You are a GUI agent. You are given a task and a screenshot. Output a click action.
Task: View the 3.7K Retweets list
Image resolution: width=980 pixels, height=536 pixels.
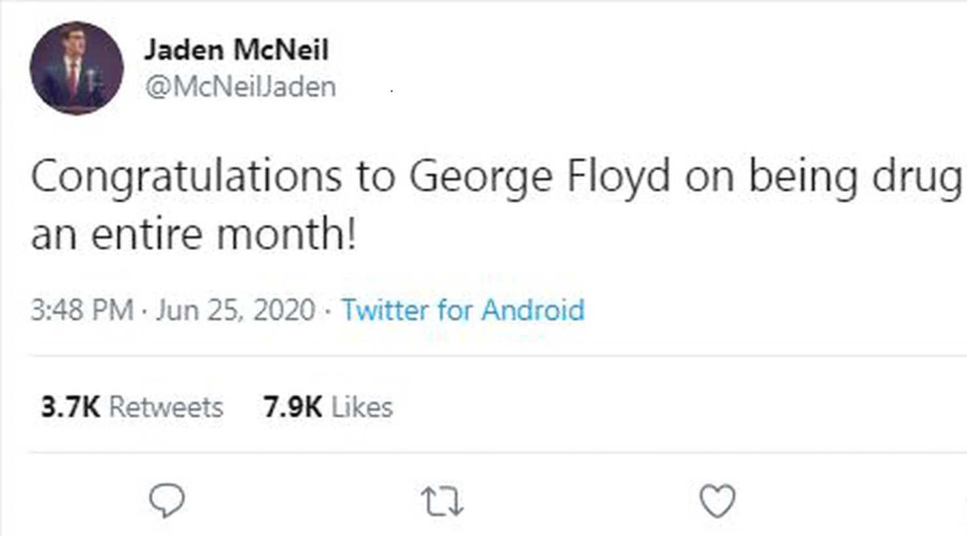[132, 407]
